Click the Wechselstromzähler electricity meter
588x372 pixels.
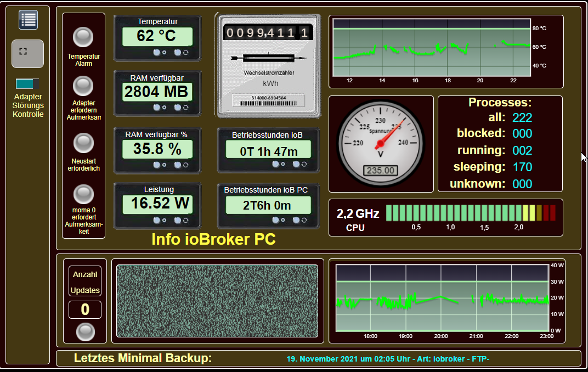[268, 66]
